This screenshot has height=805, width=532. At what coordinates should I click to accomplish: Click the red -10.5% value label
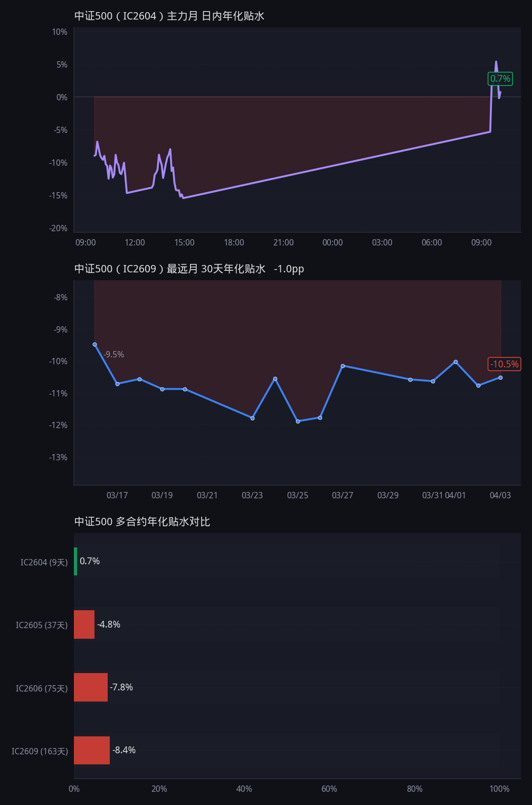[505, 364]
